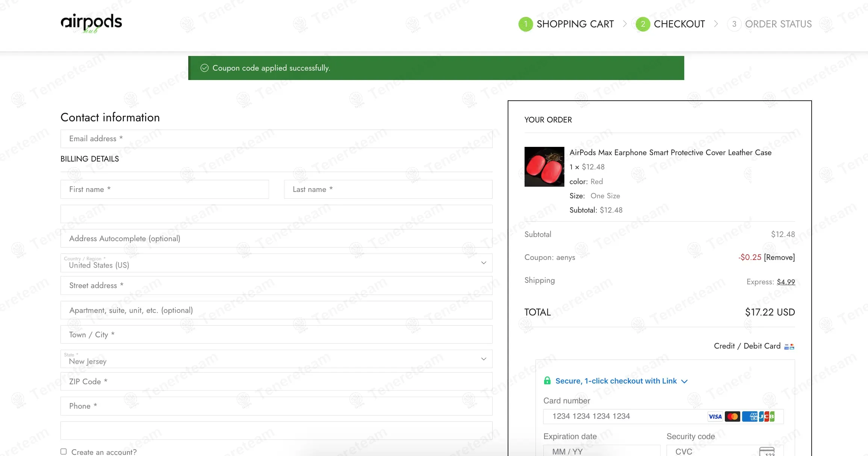Click the Contact information heading
The width and height of the screenshot is (868, 456).
pyautogui.click(x=110, y=118)
